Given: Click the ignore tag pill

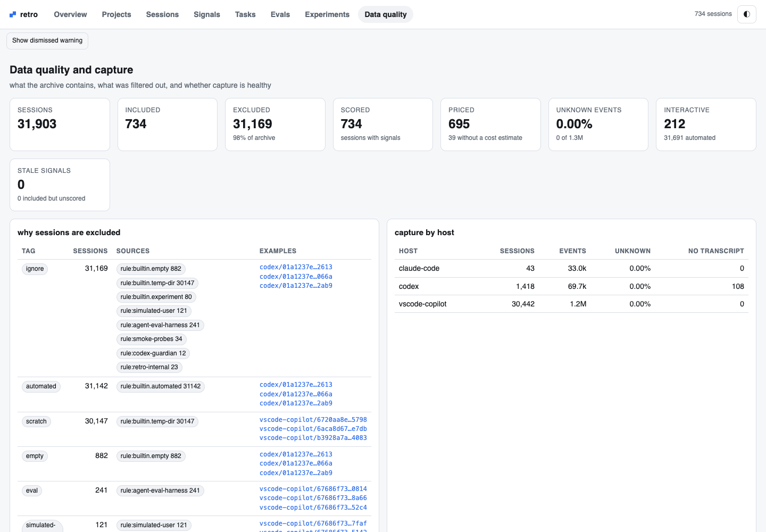Looking at the screenshot, I should tap(35, 269).
